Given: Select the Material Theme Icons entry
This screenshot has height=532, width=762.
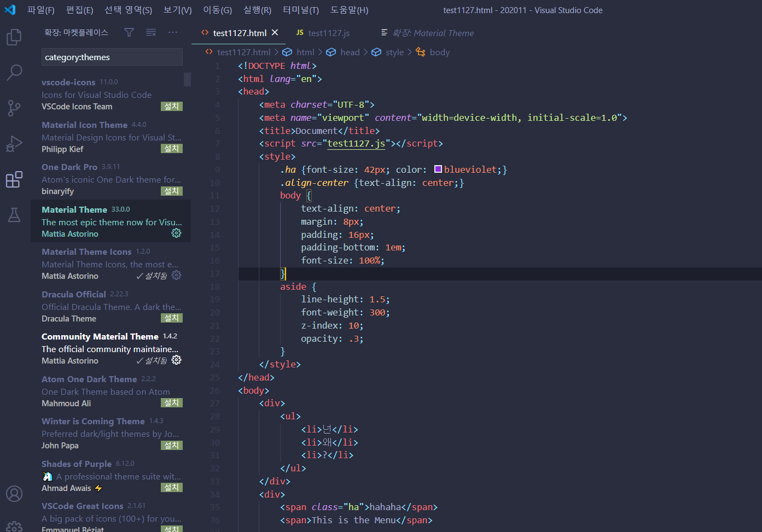Looking at the screenshot, I should 110,264.
